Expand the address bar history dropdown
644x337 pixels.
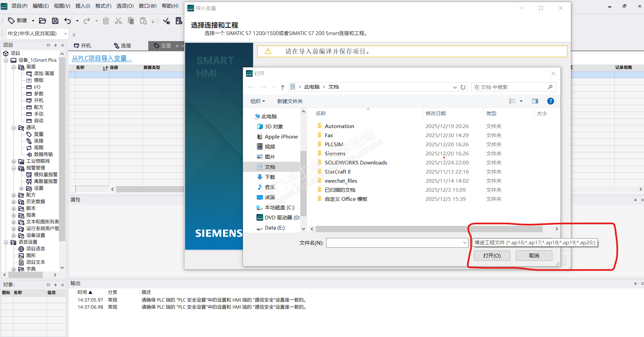[x=455, y=87]
